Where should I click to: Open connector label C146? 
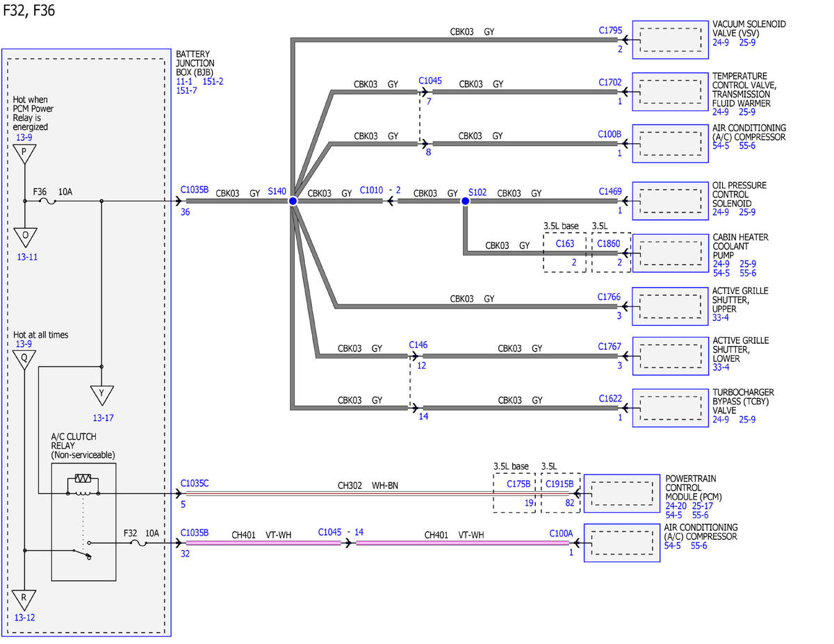pos(418,345)
